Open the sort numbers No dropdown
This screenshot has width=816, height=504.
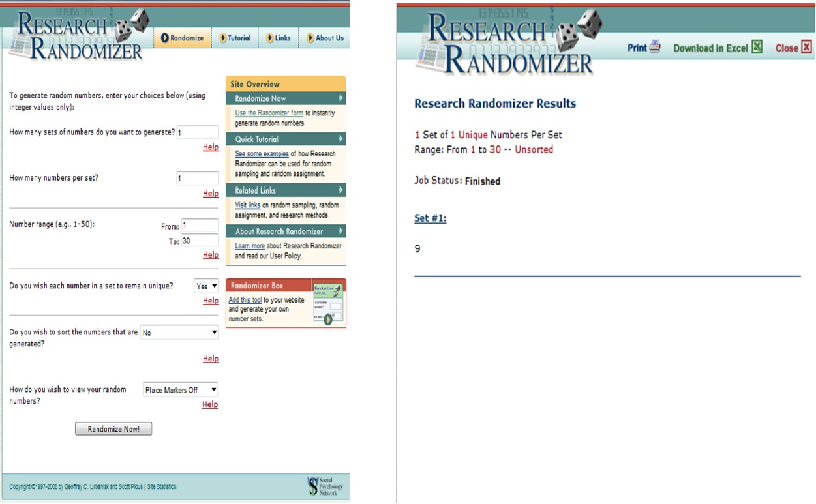179,333
